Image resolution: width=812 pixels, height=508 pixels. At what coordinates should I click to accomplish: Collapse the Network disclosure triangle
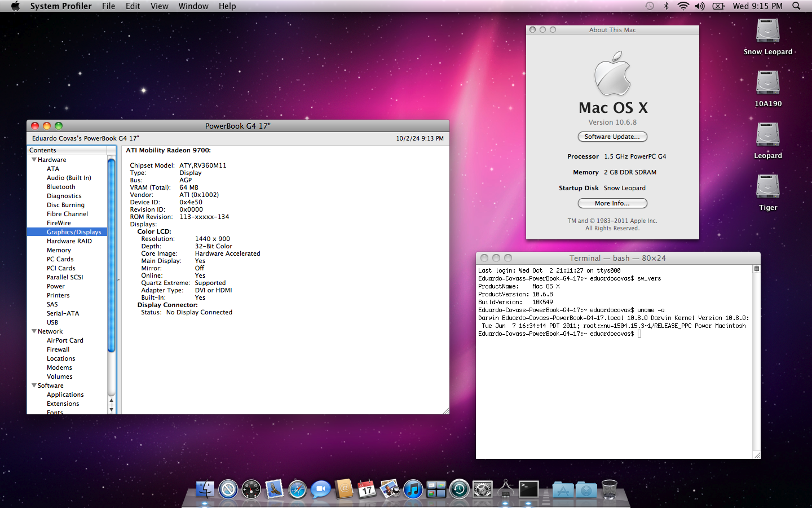(34, 331)
